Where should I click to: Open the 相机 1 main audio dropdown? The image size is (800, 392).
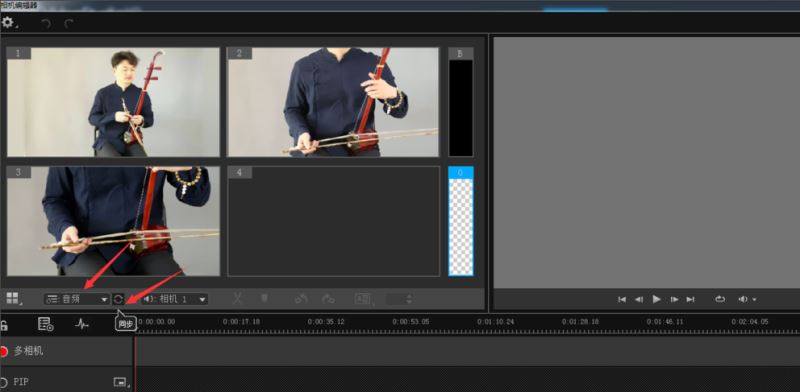[174, 299]
